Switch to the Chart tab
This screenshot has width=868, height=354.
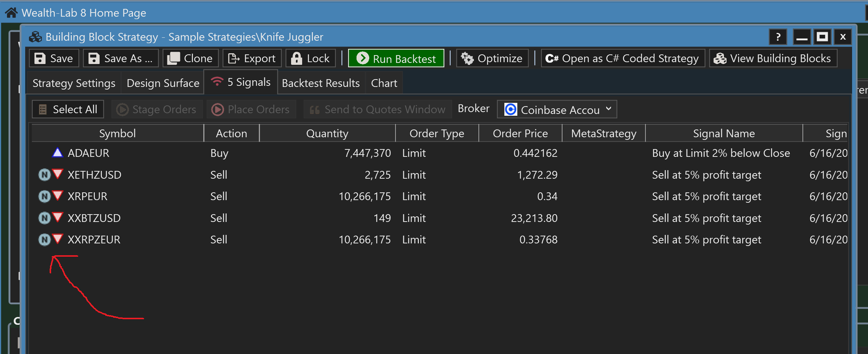[x=384, y=83]
